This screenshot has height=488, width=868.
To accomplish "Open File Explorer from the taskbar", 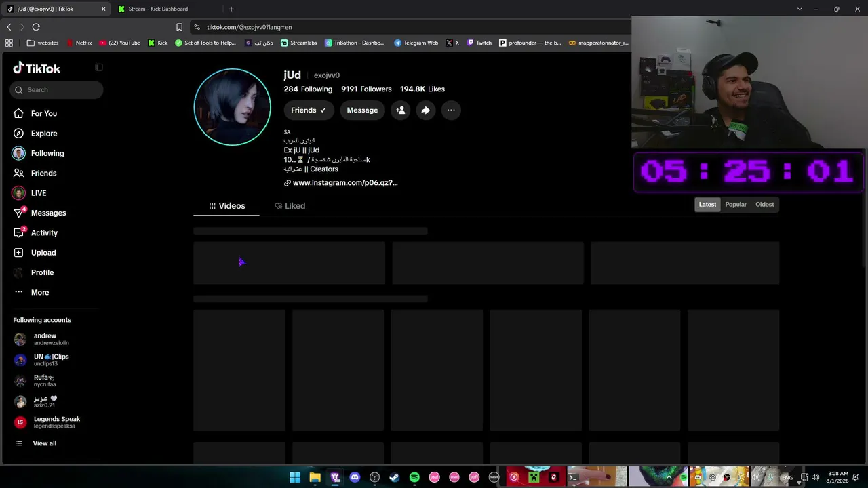I will coord(315,477).
